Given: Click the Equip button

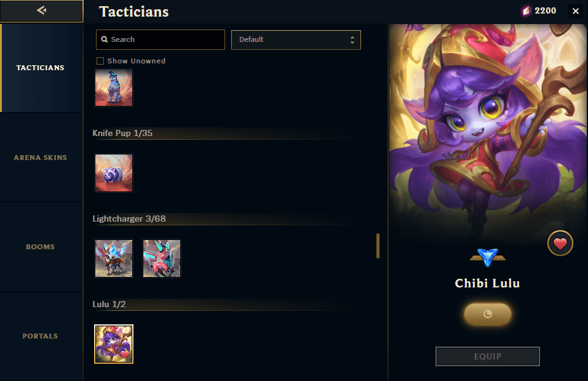Looking at the screenshot, I should pos(488,356).
